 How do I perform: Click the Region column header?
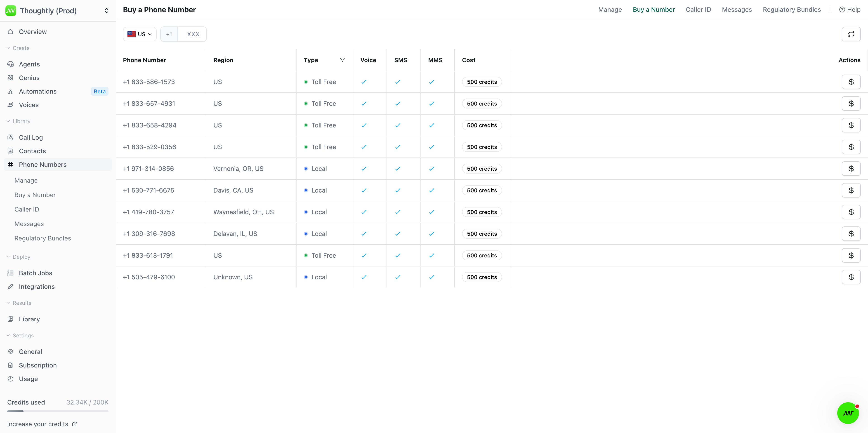(223, 60)
